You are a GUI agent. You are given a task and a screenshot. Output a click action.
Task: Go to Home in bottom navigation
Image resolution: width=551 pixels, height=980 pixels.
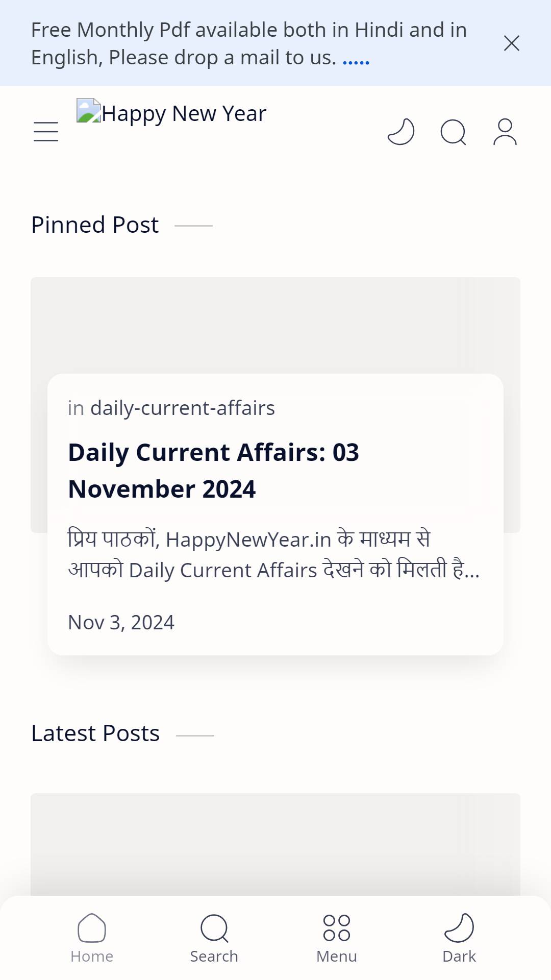[92, 938]
